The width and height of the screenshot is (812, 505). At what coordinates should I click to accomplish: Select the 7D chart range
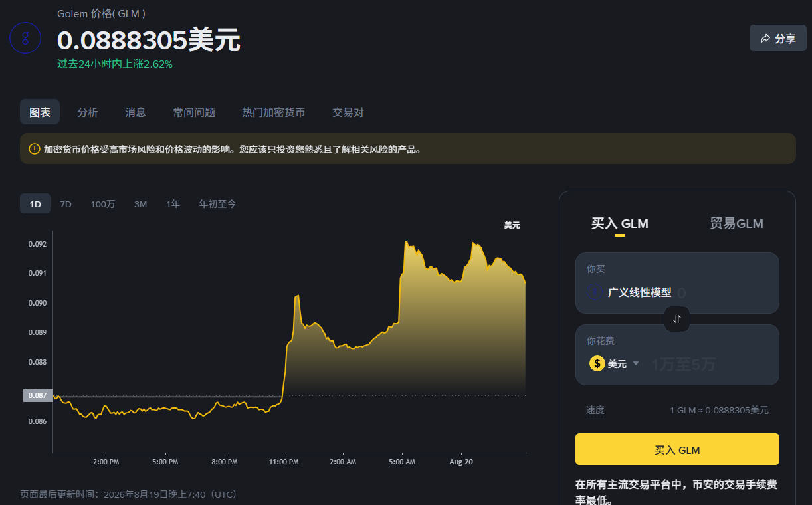pos(66,204)
